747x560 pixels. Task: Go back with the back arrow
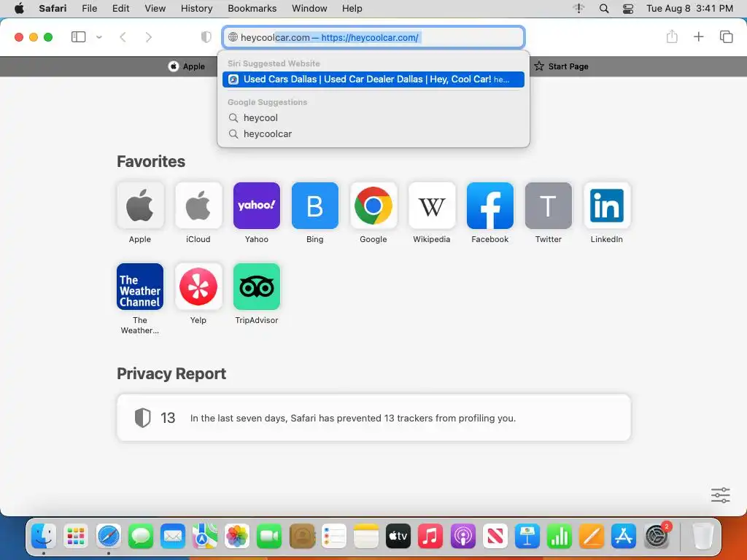[x=123, y=37]
